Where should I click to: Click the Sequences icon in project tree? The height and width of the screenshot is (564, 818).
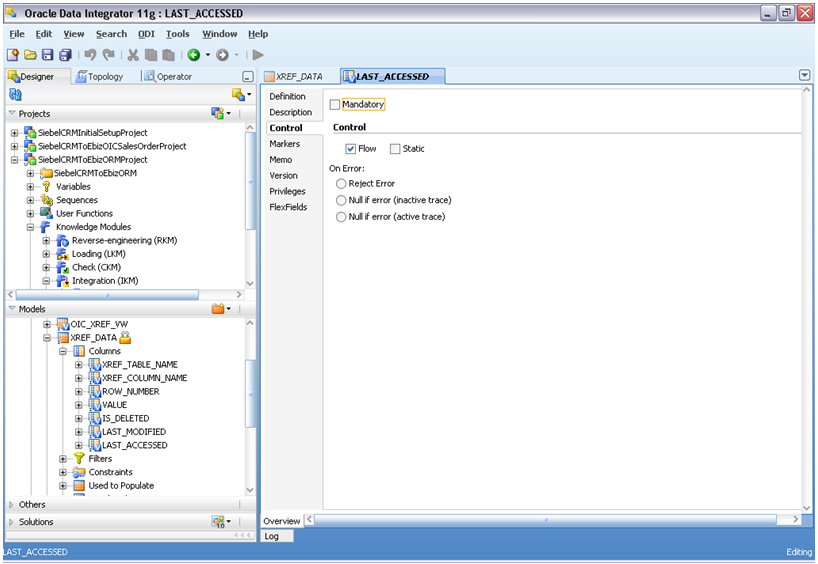[x=47, y=200]
